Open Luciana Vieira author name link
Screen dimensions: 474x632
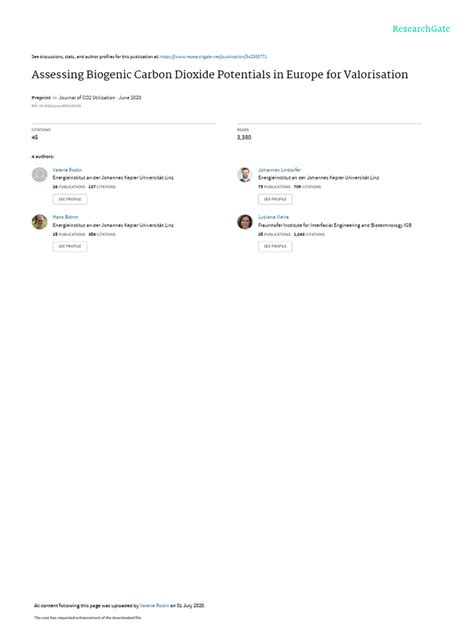[x=273, y=217]
